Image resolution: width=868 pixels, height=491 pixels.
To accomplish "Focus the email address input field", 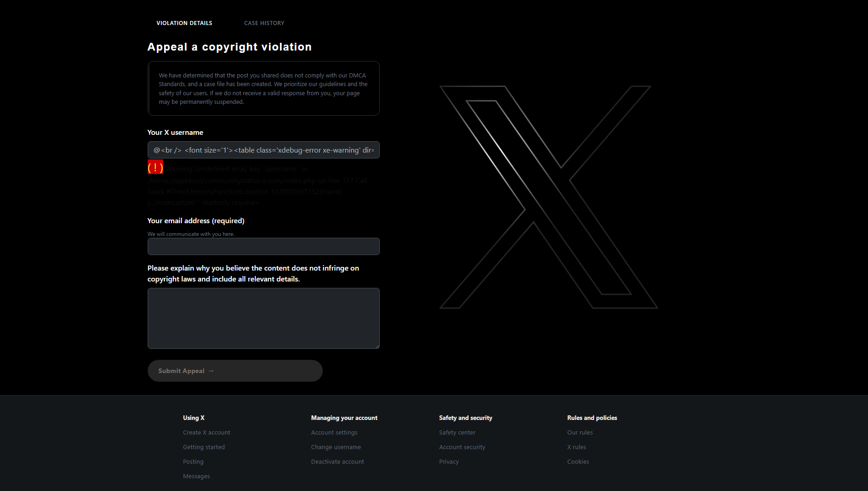I will [x=263, y=246].
